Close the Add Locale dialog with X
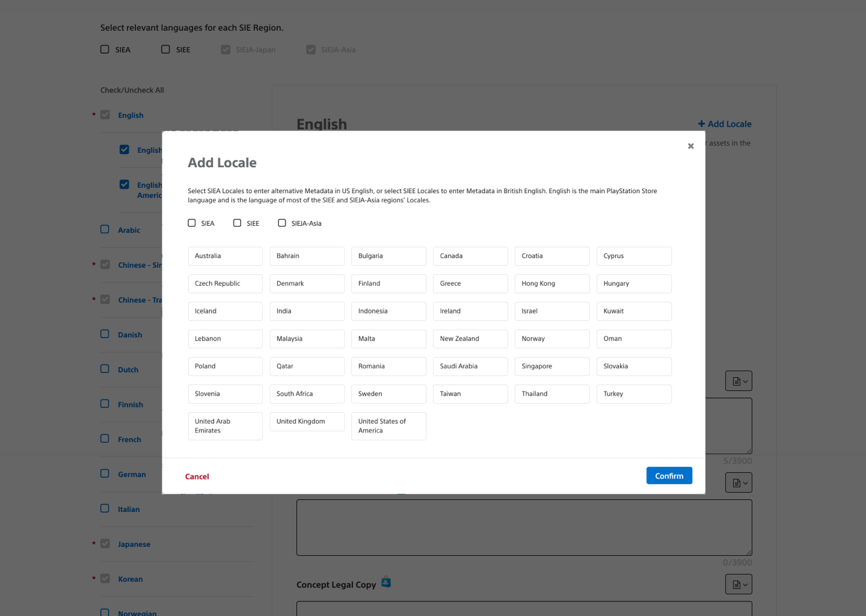The width and height of the screenshot is (866, 616). pyautogui.click(x=690, y=146)
